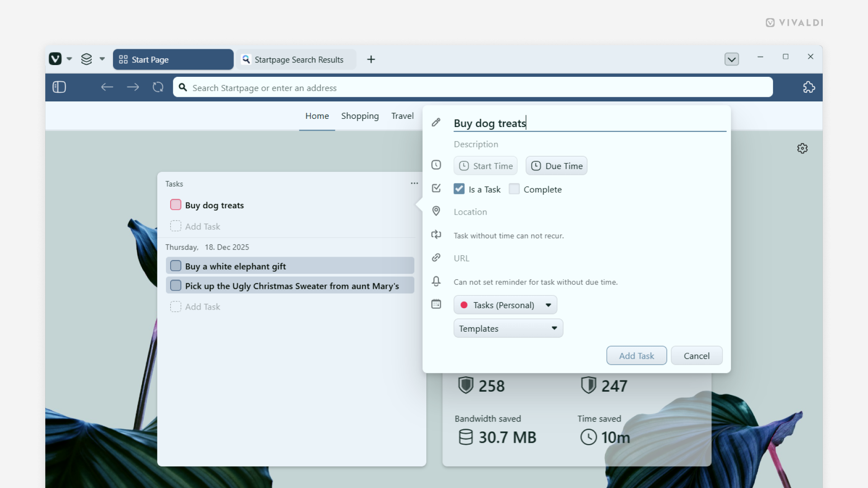Click the red color dot for Tasks (Personal)

[x=464, y=305]
